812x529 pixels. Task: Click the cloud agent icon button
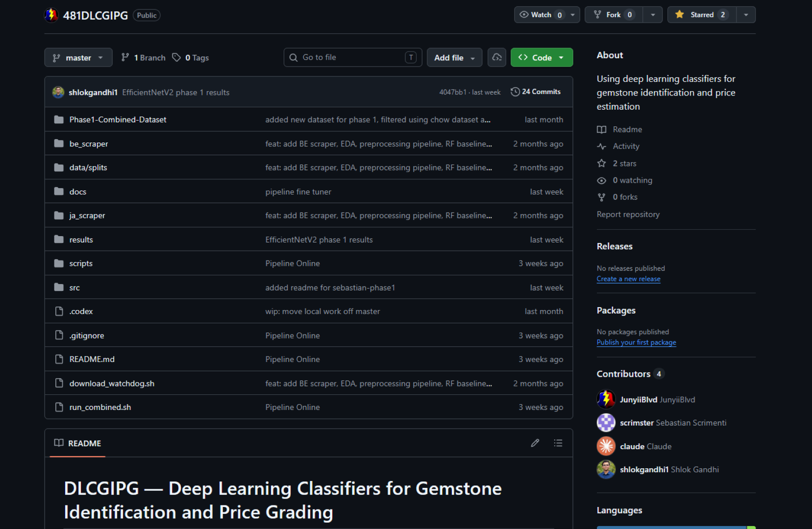497,57
